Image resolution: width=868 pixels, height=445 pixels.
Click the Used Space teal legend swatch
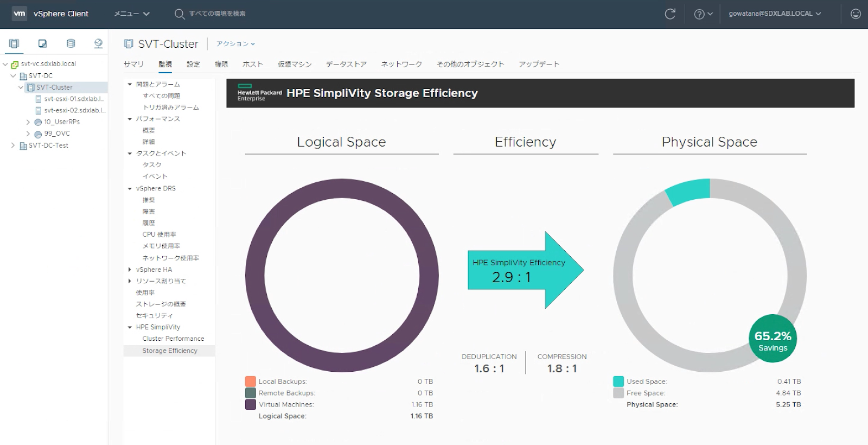click(x=618, y=382)
